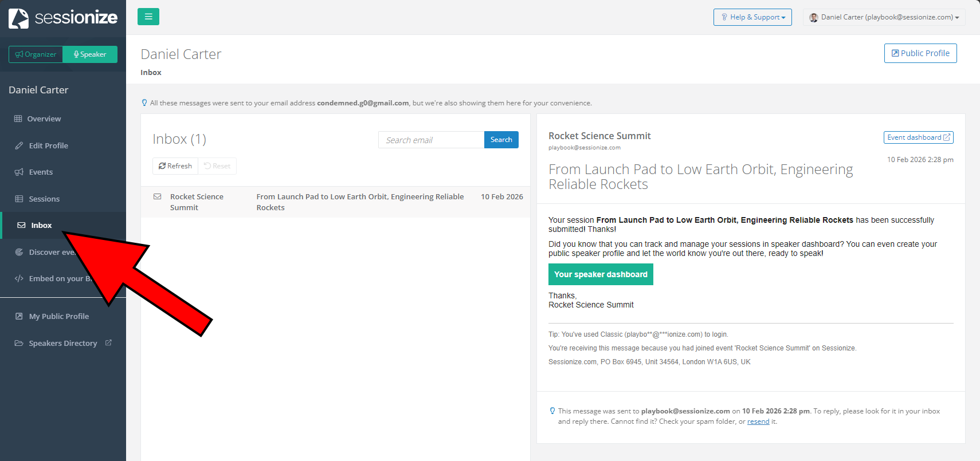
Task: Focus the Search email input field
Action: 431,140
